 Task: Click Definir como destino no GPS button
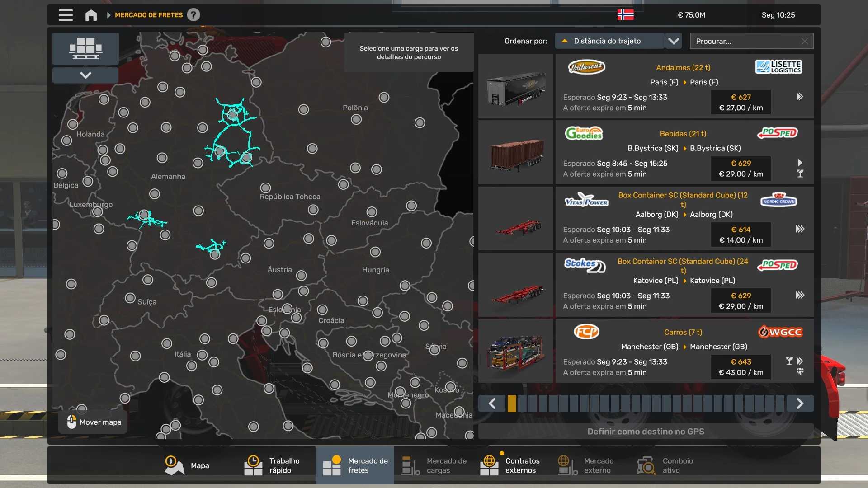[x=645, y=432]
